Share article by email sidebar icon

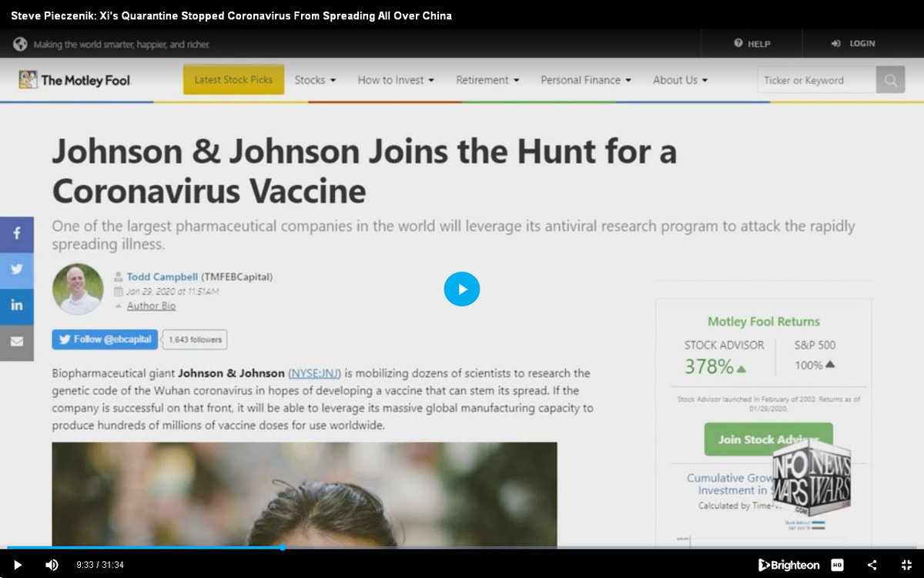coord(17,341)
